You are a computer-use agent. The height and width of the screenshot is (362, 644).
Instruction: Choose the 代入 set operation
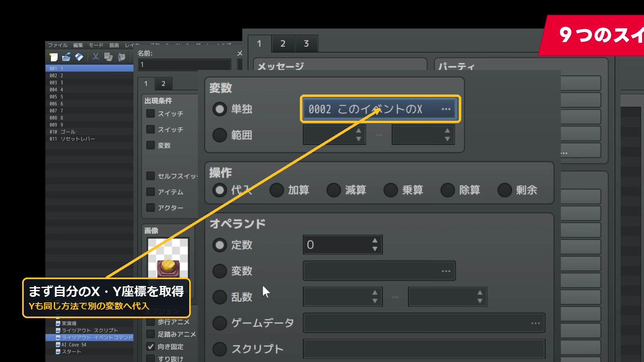(x=219, y=190)
